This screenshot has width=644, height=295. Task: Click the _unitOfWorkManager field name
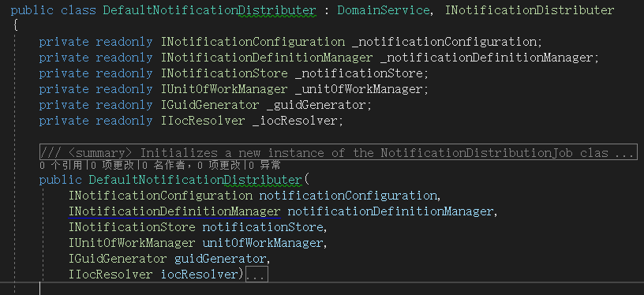point(358,89)
